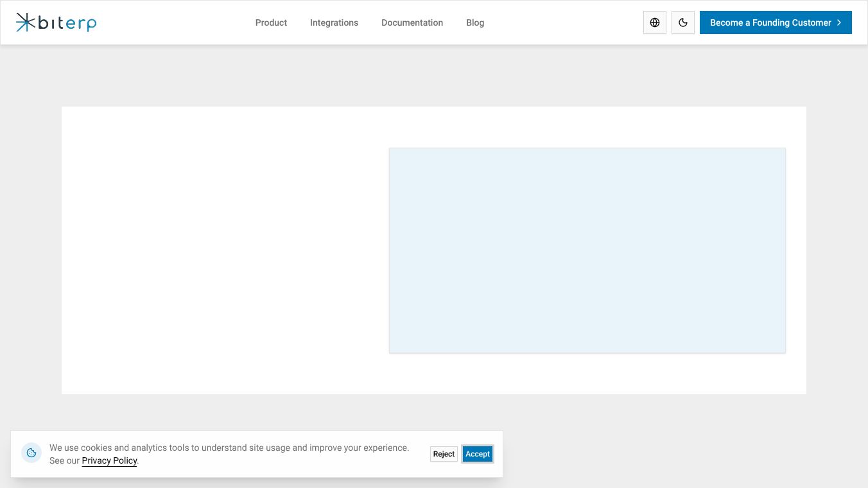
Task: Click Become a Founding Customer button
Action: point(776,22)
